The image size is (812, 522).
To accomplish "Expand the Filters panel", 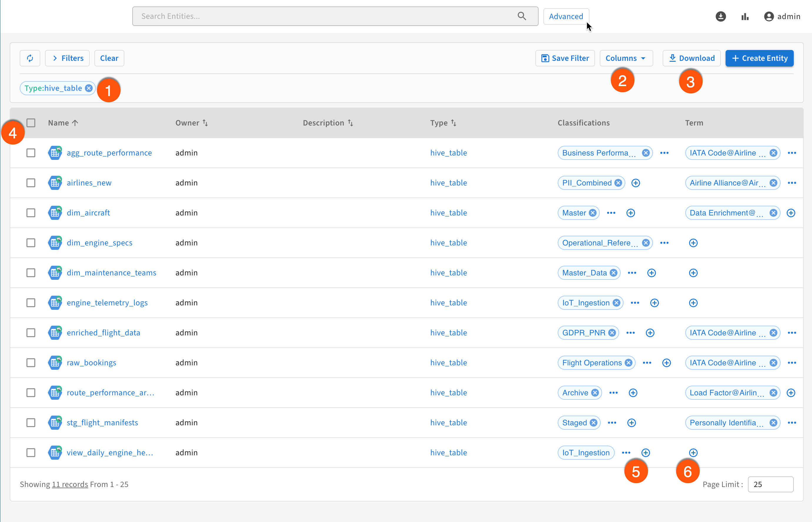I will pos(67,58).
